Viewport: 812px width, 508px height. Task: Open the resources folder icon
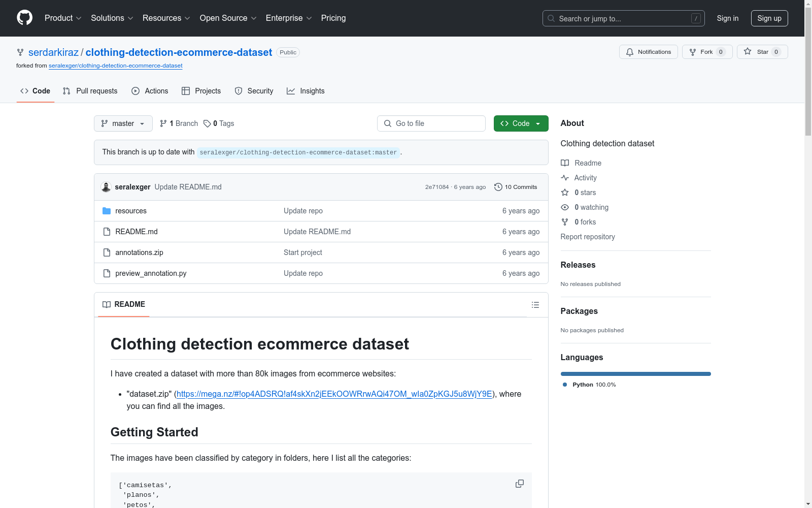(x=107, y=211)
